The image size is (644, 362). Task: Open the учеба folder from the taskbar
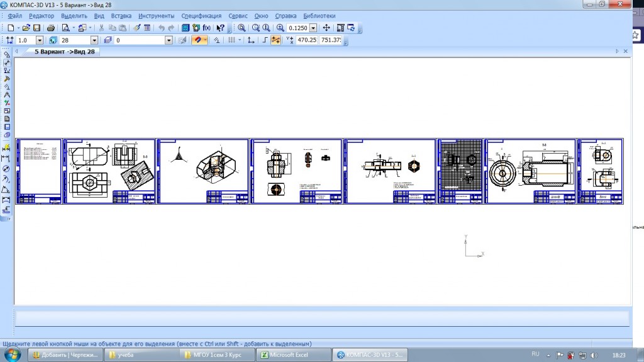tap(141, 354)
